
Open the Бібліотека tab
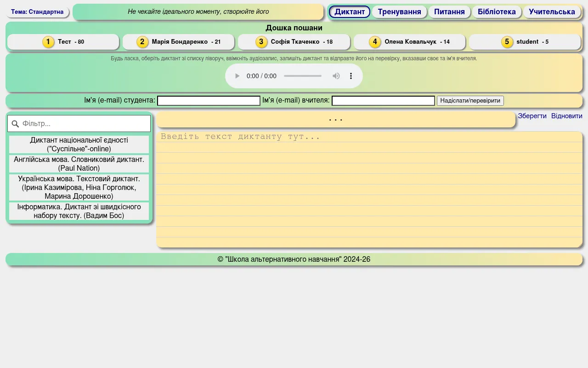[497, 12]
